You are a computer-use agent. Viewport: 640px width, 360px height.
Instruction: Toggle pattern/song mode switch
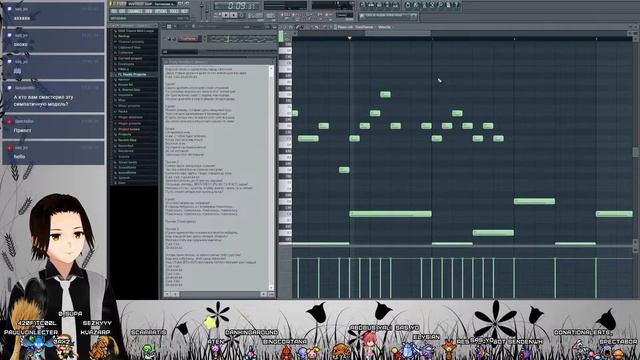[218, 14]
